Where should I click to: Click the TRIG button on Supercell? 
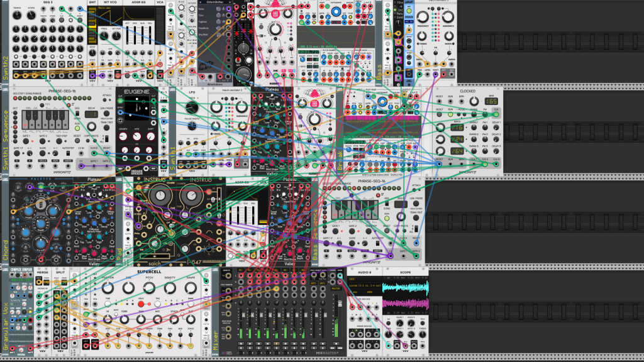tap(157, 304)
